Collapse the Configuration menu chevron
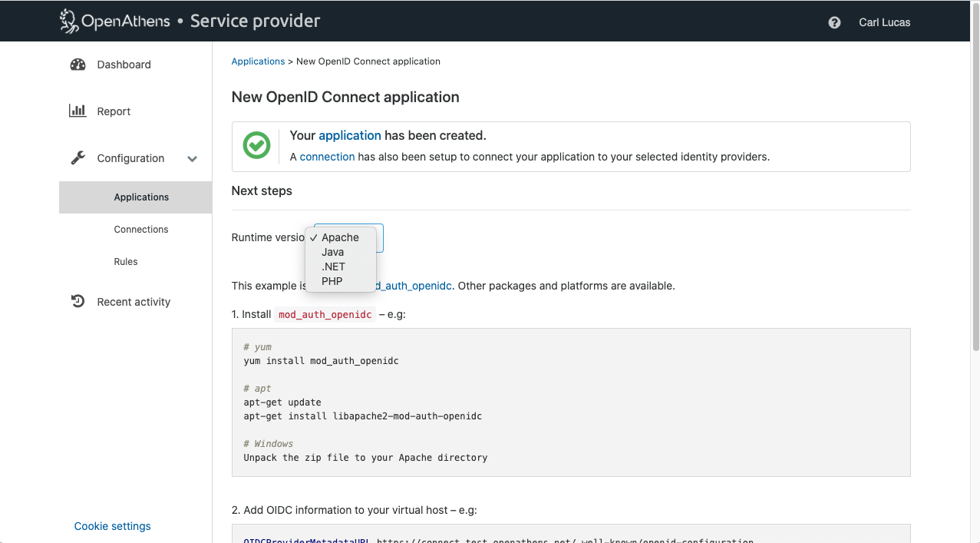 [x=192, y=159]
